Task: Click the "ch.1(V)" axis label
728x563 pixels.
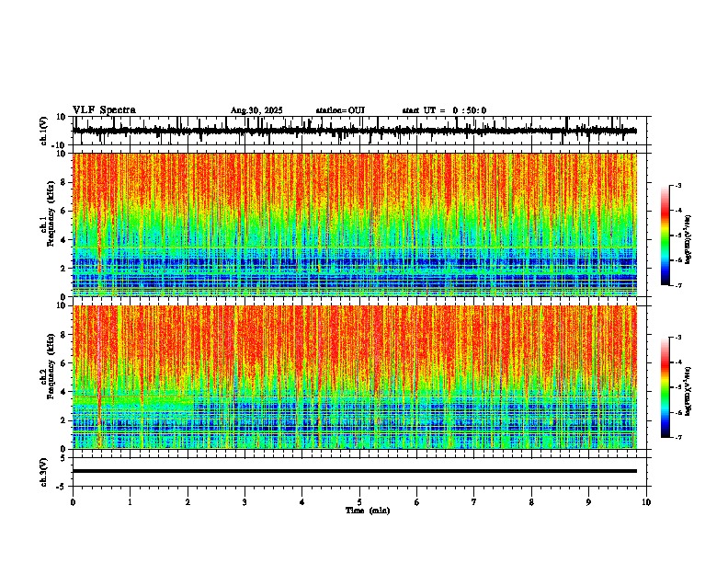Action: tap(44, 131)
